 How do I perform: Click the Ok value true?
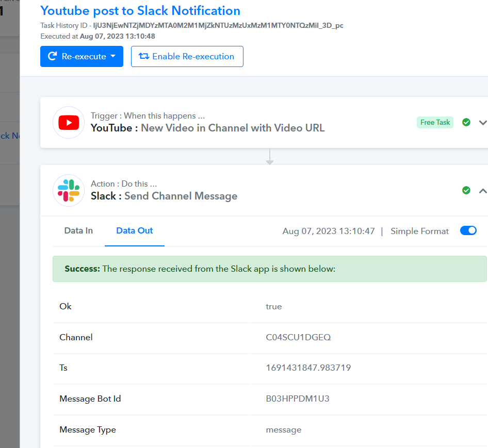tap(273, 307)
